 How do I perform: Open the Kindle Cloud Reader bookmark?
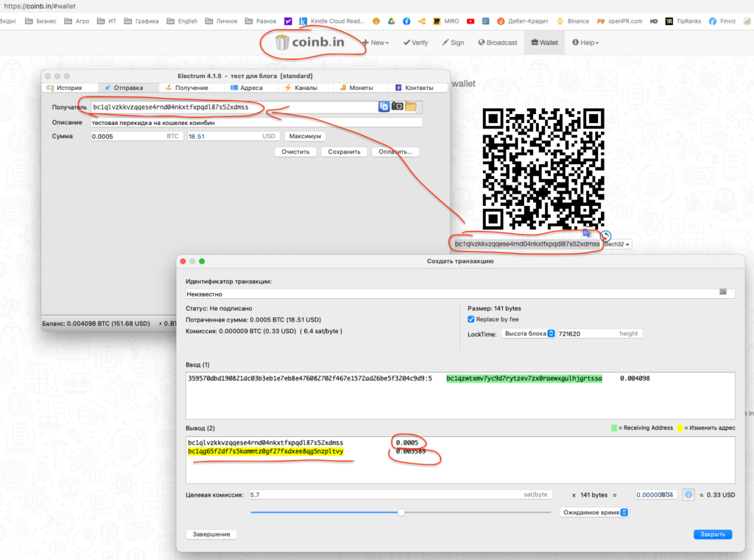(332, 21)
